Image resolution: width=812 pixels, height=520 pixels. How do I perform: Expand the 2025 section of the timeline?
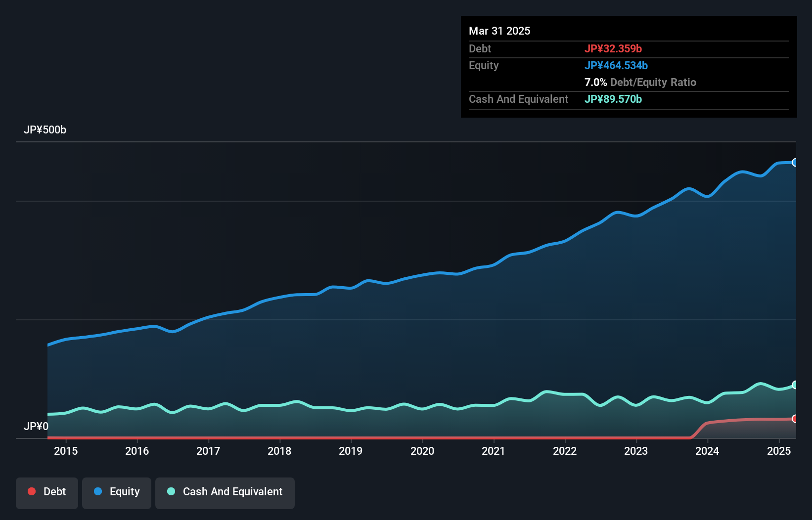[x=779, y=451]
